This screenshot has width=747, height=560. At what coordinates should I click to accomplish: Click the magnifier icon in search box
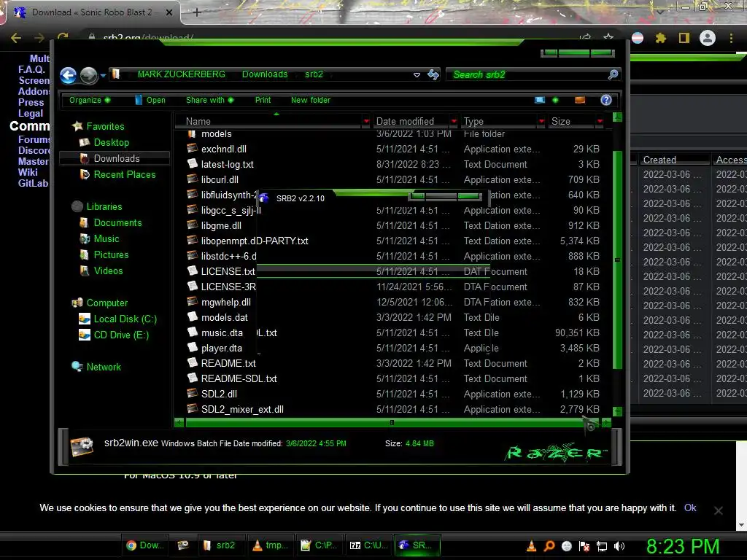point(613,74)
